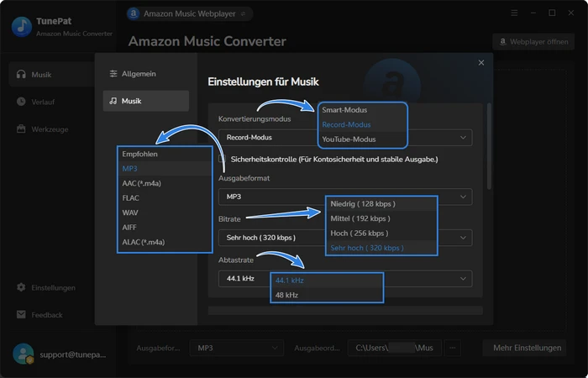Expand the Ausgabeformat dropdown arrow
Screen dimensions: 588x378
pyautogui.click(x=463, y=197)
